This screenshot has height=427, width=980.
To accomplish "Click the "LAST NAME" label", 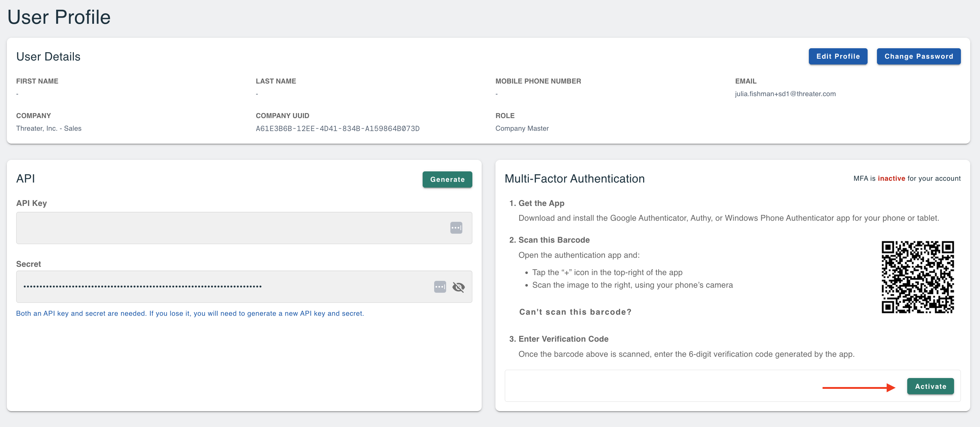I will [276, 81].
